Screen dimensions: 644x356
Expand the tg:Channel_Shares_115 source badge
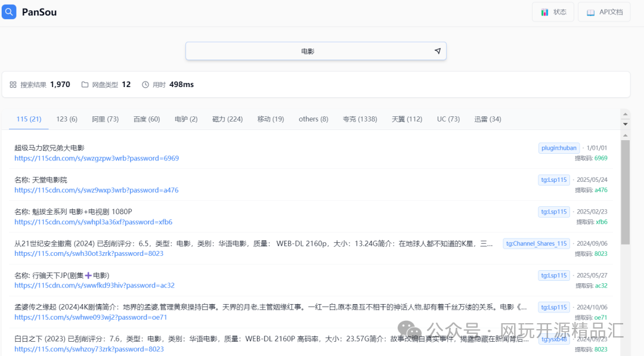point(536,243)
